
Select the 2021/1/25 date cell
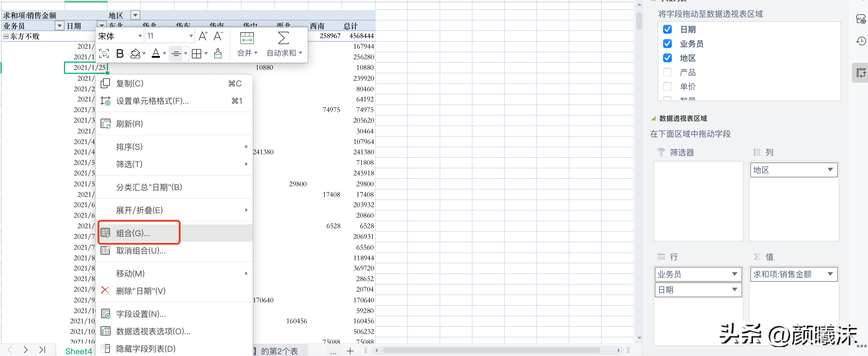coord(86,67)
